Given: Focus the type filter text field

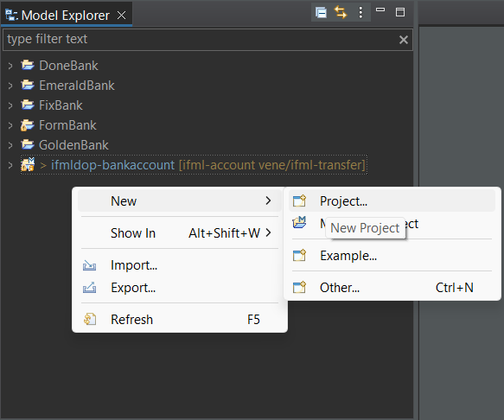Looking at the screenshot, I should point(201,40).
